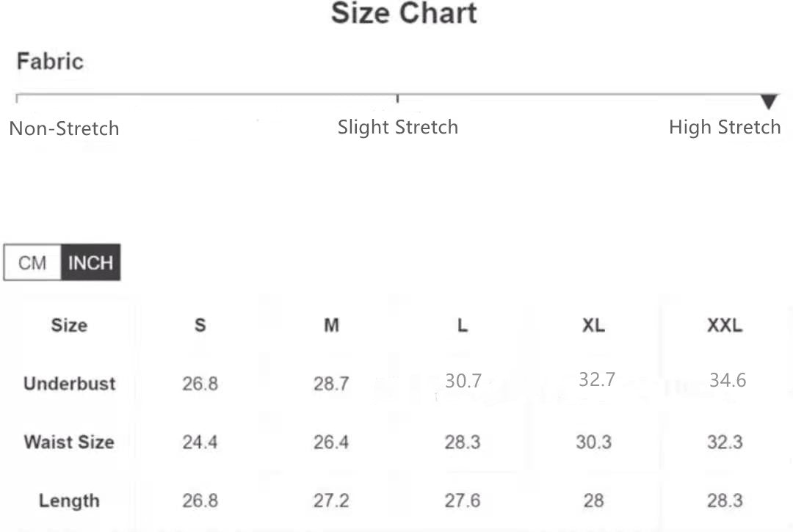Switch the unit toggle to CM
This screenshot has height=532, width=793.
point(32,263)
